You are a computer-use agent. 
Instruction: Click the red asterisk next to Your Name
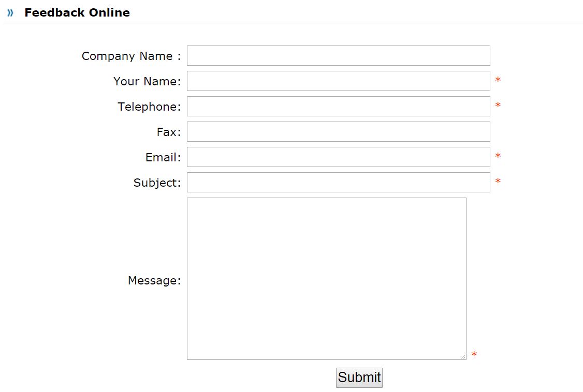tap(498, 80)
